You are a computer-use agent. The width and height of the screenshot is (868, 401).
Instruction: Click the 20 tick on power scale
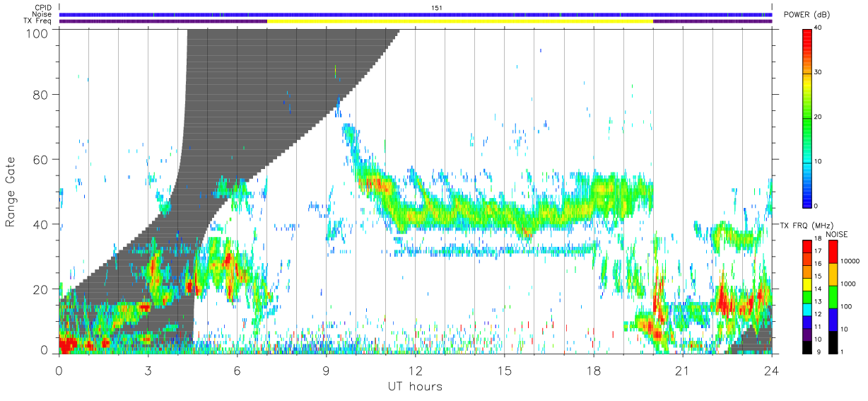coord(818,117)
